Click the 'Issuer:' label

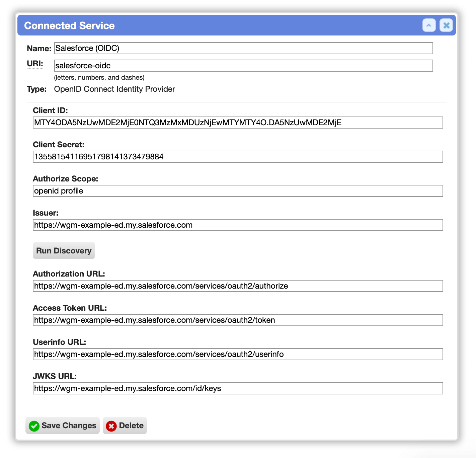point(46,213)
